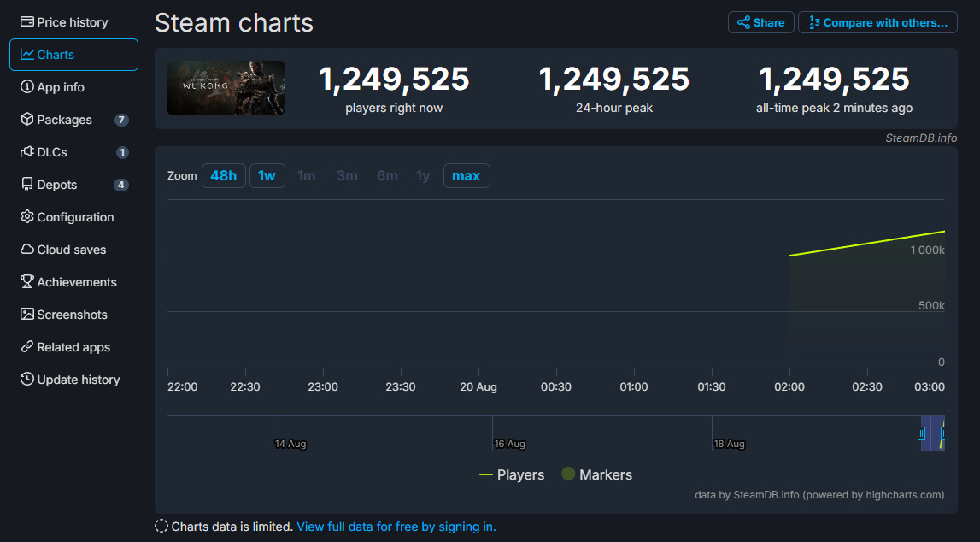Click the 14 Aug navigator date label
Image resolution: width=980 pixels, height=542 pixels.
pos(290,444)
